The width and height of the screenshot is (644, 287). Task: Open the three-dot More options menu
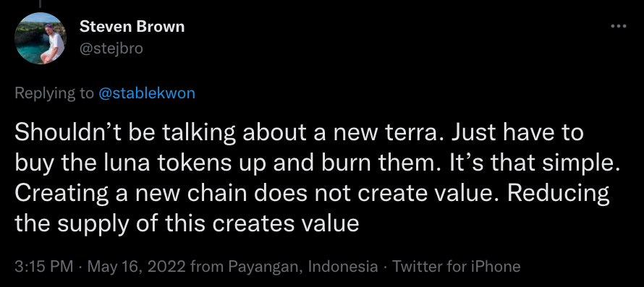coord(618,26)
